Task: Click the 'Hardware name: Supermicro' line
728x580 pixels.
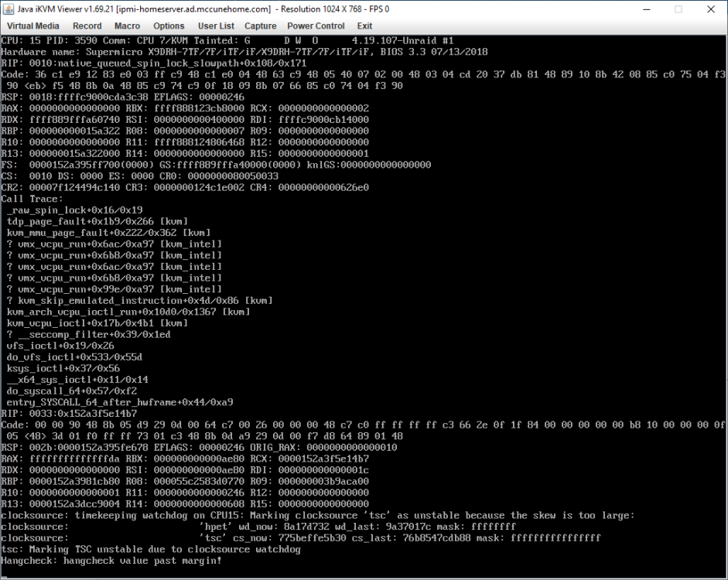Action: 244,52
